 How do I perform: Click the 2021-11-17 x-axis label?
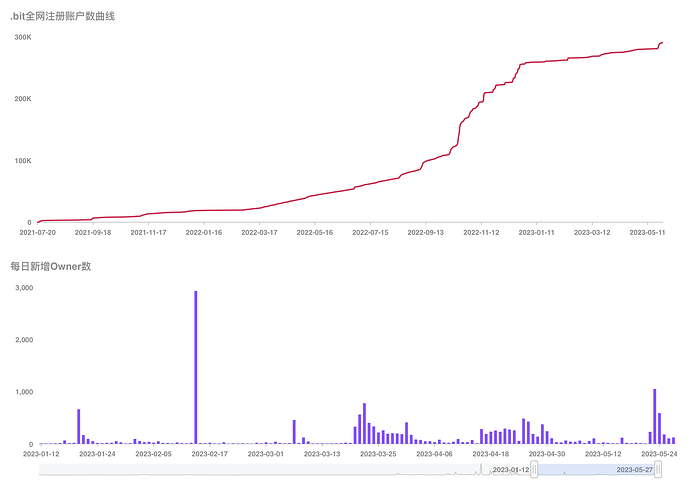click(148, 232)
